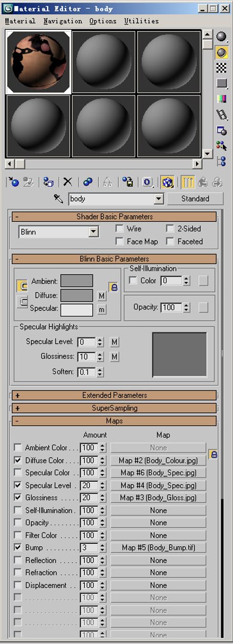Click the Material Effects Channel icon
This screenshot has width=233, height=644.
point(148,182)
